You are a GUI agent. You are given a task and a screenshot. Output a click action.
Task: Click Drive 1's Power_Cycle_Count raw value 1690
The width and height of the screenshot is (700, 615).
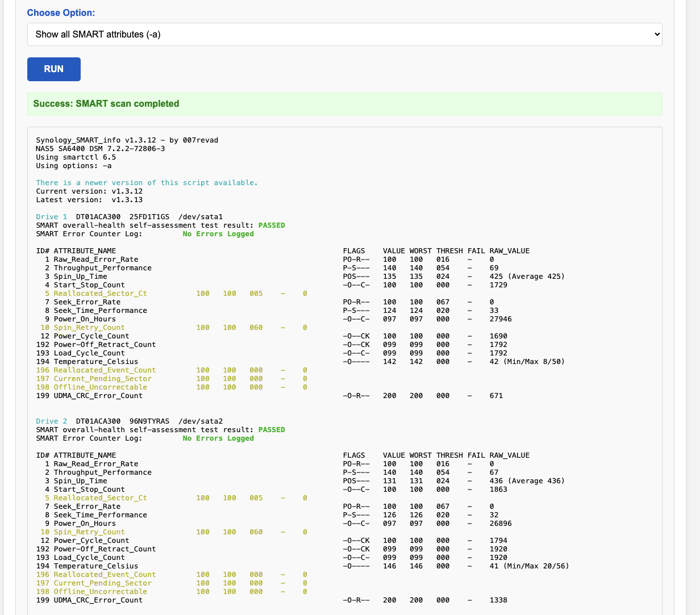click(498, 336)
